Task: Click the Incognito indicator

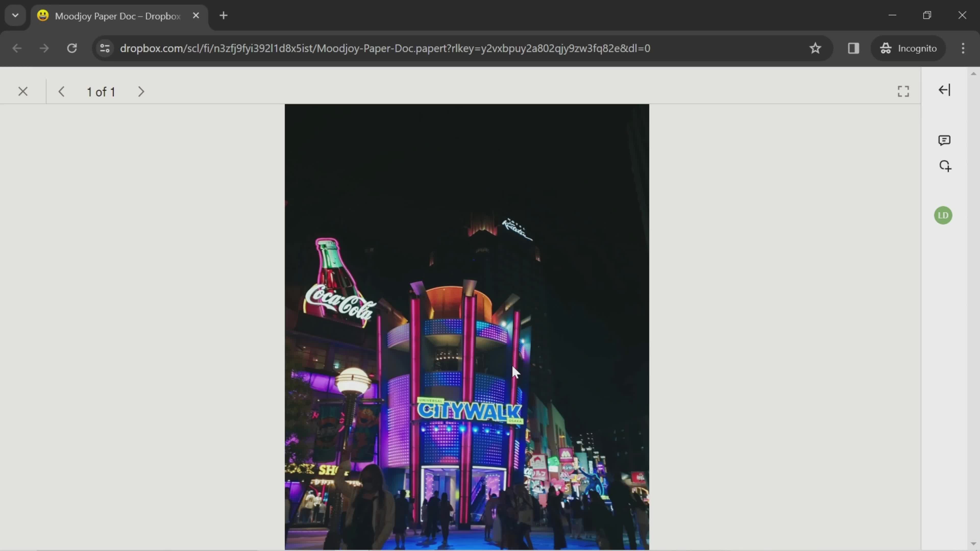Action: pos(908,48)
